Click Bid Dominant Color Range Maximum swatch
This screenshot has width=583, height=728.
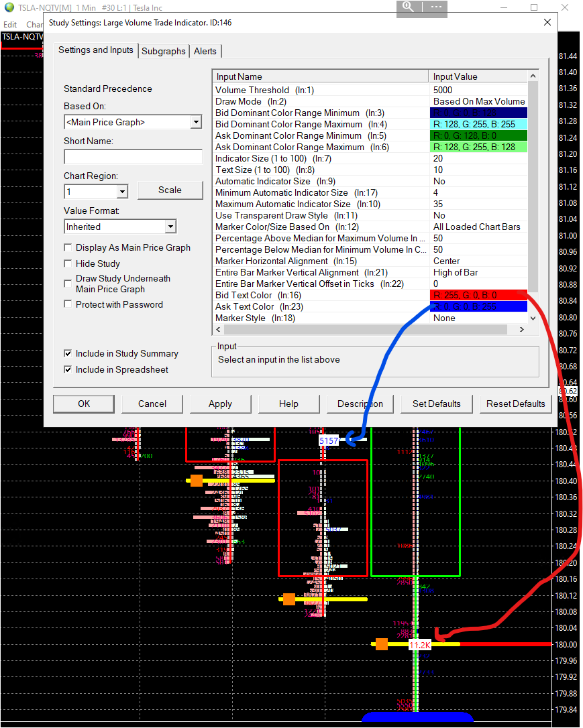click(x=478, y=124)
